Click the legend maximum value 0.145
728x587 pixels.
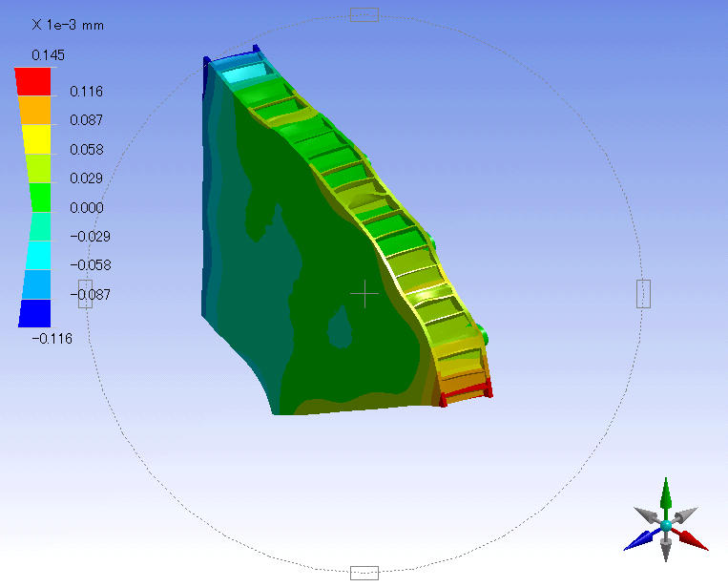click(49, 55)
